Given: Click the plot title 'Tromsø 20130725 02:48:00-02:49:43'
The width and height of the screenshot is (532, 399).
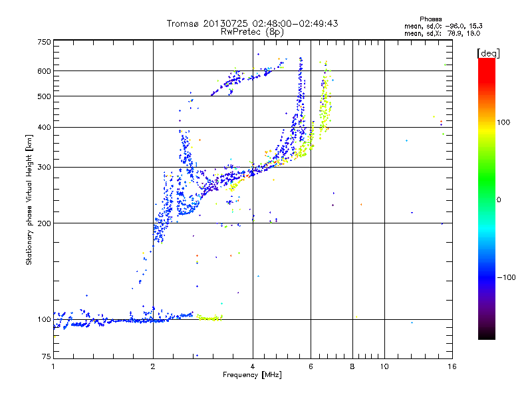Looking at the screenshot, I should (252, 23).
